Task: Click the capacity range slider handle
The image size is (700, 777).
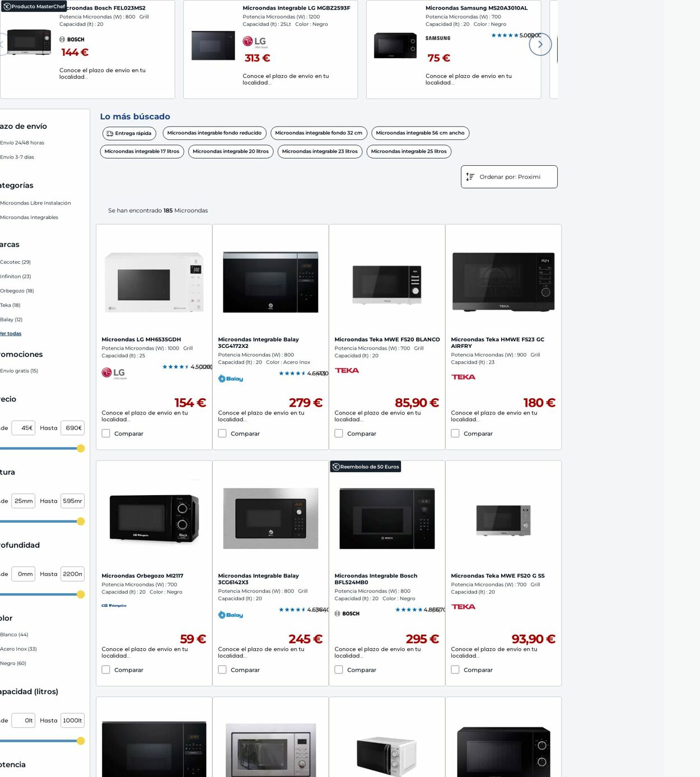Action: pyautogui.click(x=81, y=741)
